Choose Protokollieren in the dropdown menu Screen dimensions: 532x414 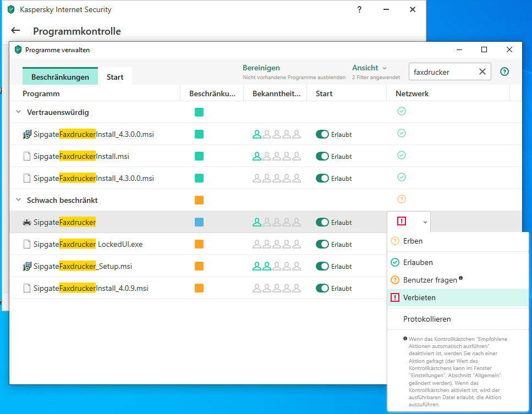pos(427,319)
